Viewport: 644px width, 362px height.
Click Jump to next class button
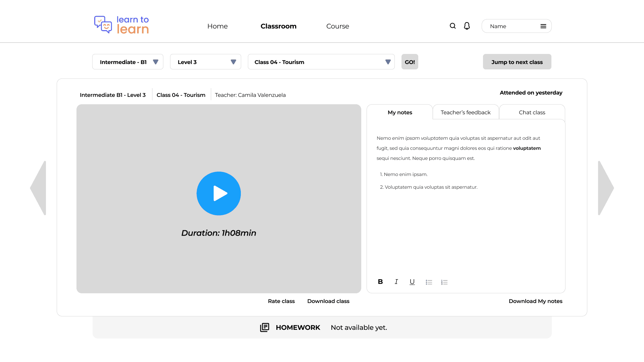pos(517,62)
